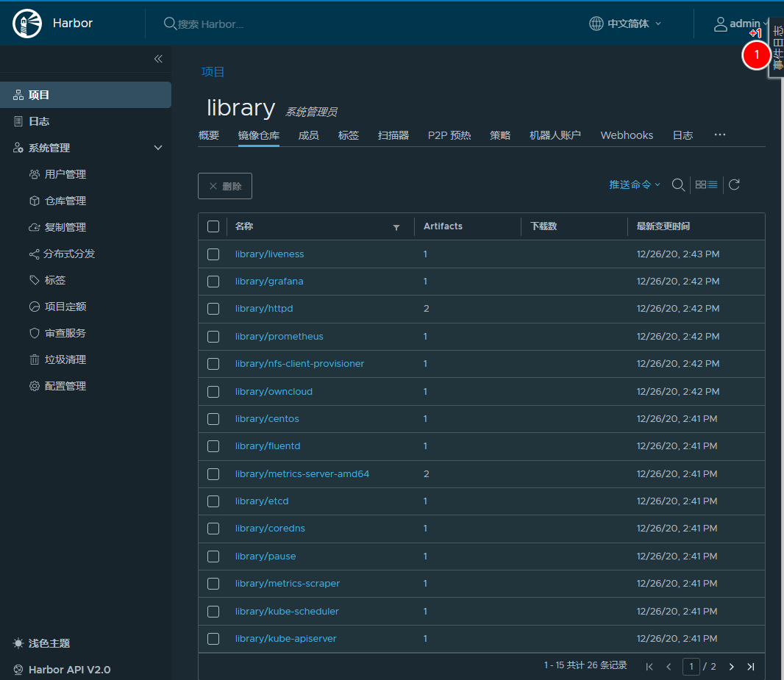This screenshot has height=680, width=784.
Task: Click the 标签 tag icon in sidebar
Action: (35, 280)
